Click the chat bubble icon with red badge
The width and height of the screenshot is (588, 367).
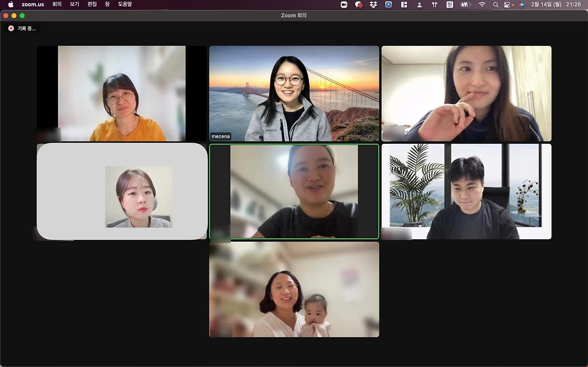pos(359,5)
